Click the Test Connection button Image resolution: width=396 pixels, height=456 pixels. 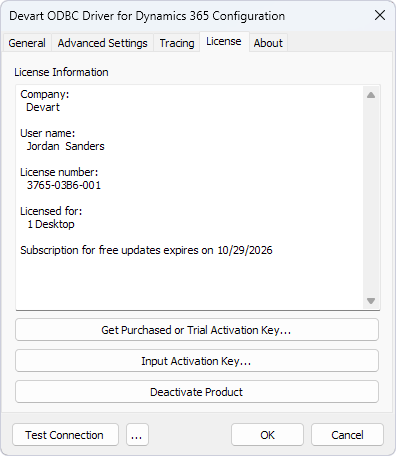point(65,435)
